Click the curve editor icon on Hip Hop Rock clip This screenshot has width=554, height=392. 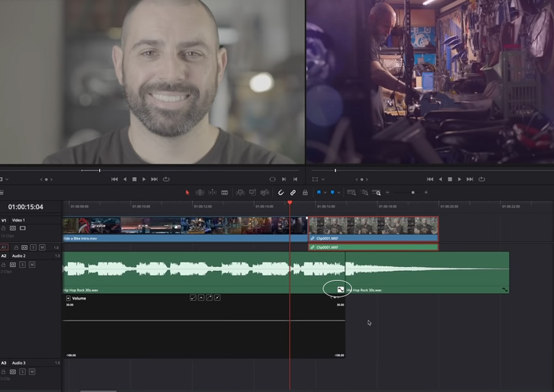(340, 289)
